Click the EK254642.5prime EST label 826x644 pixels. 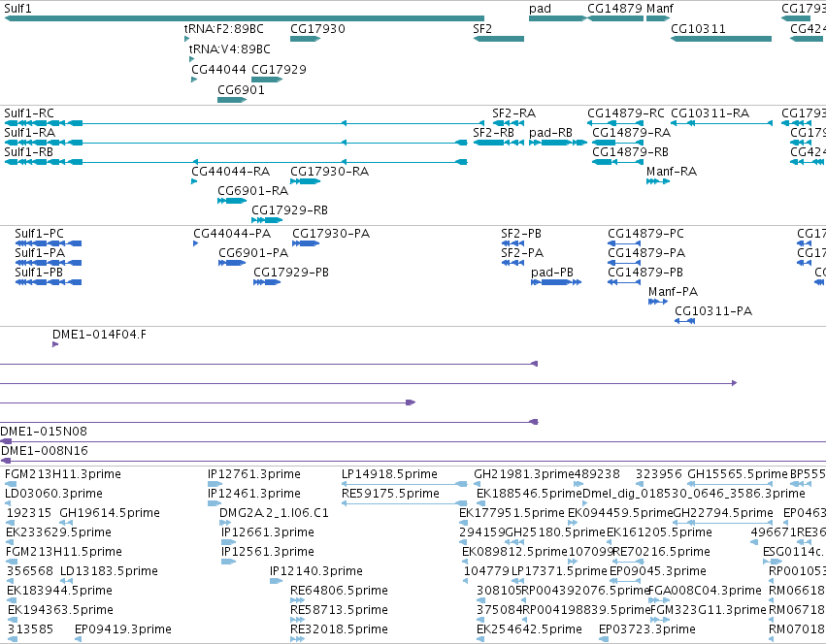pyautogui.click(x=529, y=629)
